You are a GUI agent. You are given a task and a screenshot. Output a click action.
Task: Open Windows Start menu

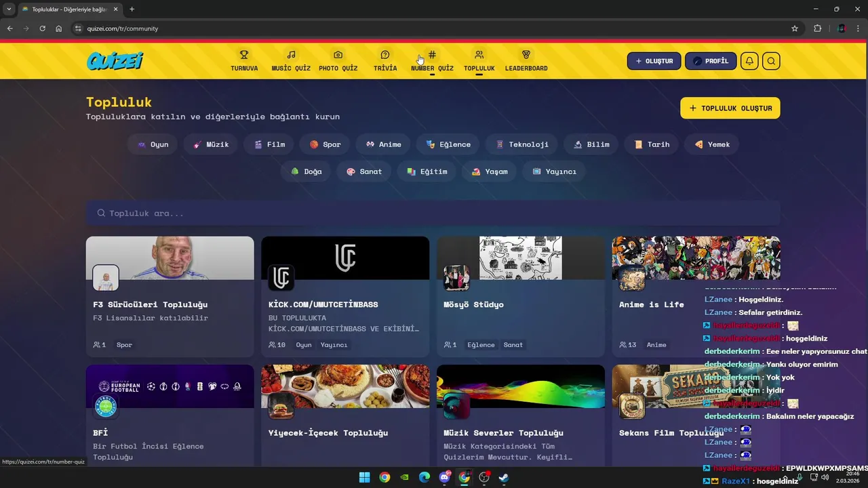(x=364, y=477)
